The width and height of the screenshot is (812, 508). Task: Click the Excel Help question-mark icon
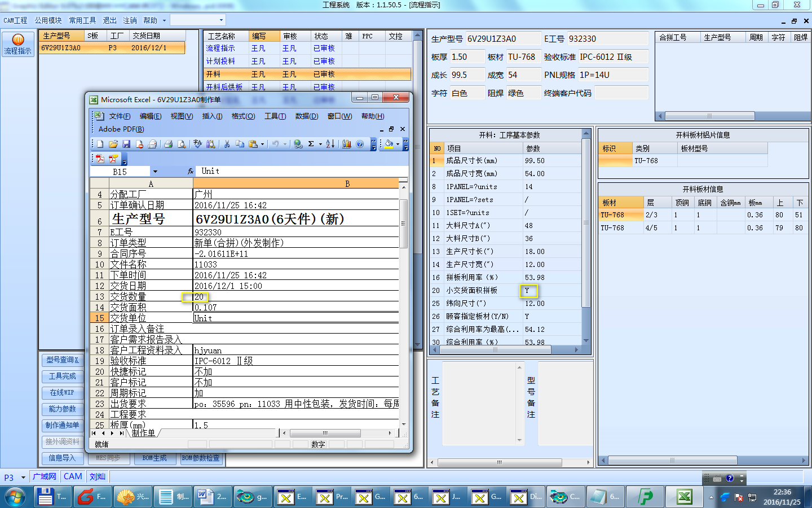pos(360,144)
